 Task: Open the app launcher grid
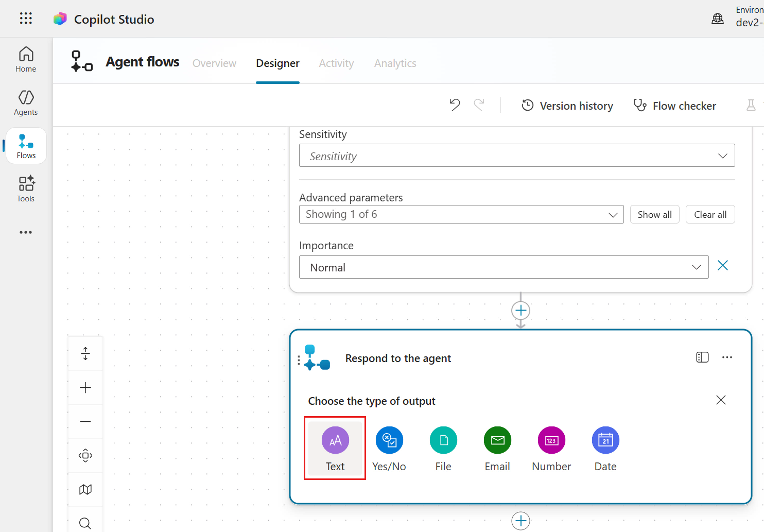tap(26, 19)
